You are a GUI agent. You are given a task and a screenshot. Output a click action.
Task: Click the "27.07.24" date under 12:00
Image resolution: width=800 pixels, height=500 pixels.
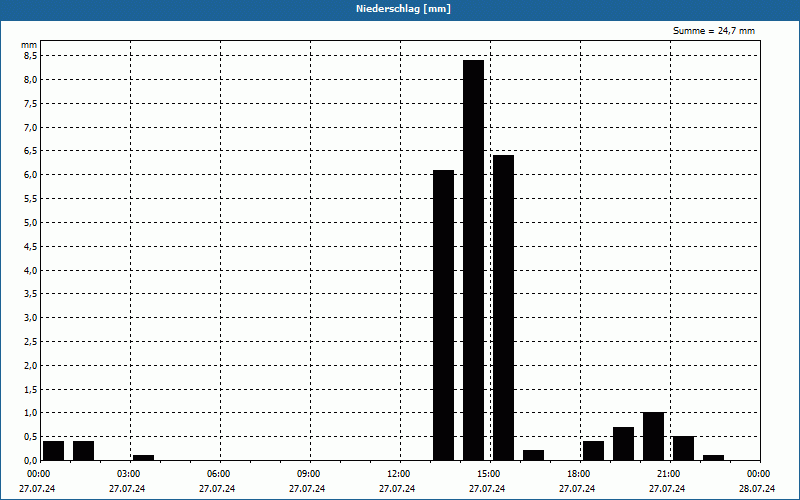point(397,489)
